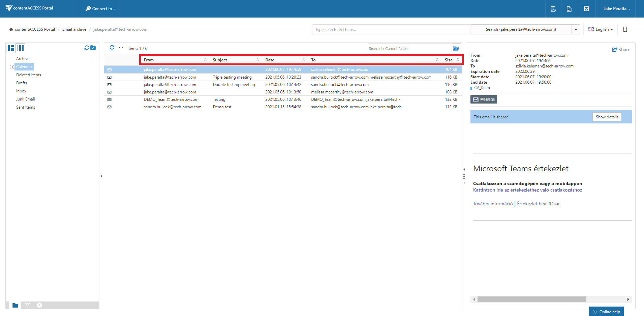This screenshot has width=644, height=316.
Task: Click the Share link in preview pane
Action: click(x=621, y=50)
